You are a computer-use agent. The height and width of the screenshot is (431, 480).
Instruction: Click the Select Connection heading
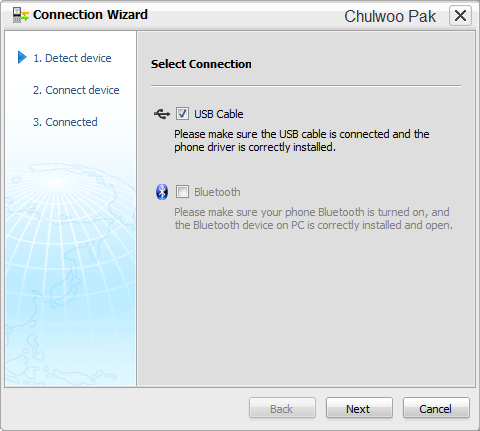tap(201, 64)
